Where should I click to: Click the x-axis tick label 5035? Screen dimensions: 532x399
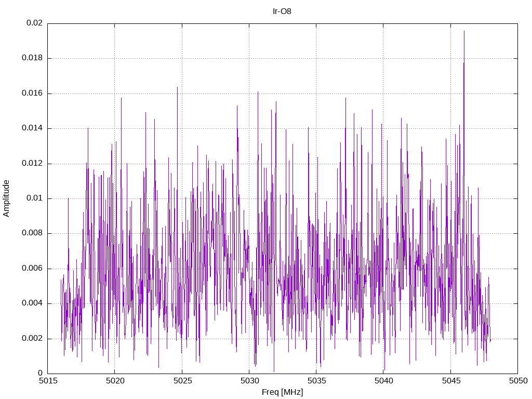[316, 381]
